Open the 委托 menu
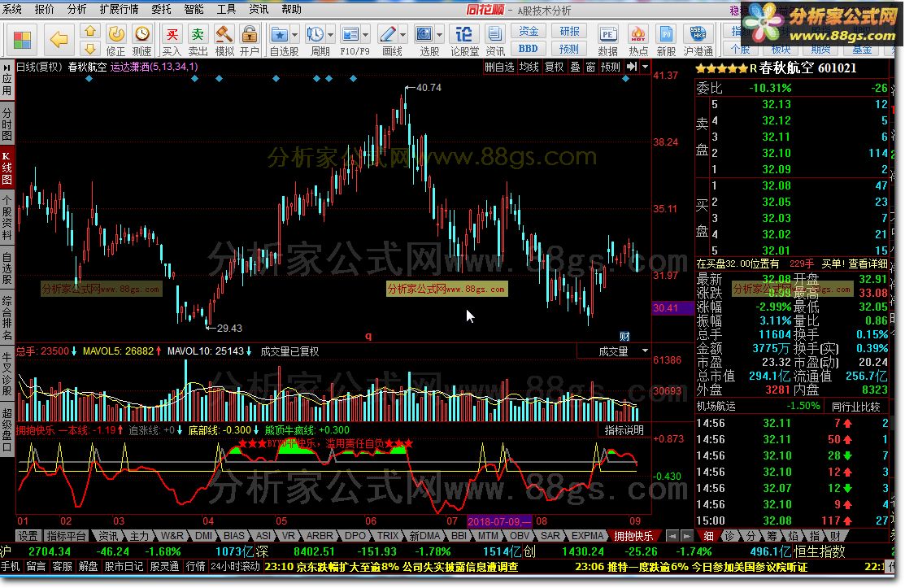The height and width of the screenshot is (588, 905). [161, 9]
